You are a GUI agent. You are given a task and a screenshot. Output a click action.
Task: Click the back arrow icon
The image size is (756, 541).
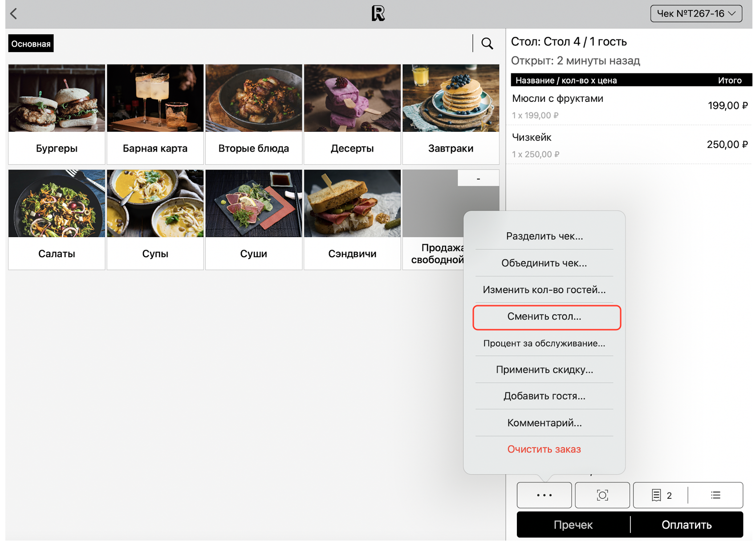point(14,14)
